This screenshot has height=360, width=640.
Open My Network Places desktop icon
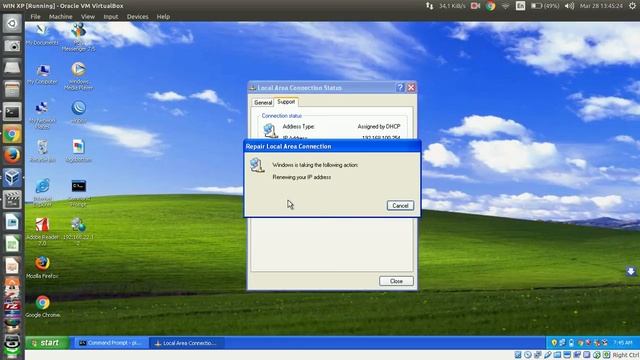click(x=42, y=115)
